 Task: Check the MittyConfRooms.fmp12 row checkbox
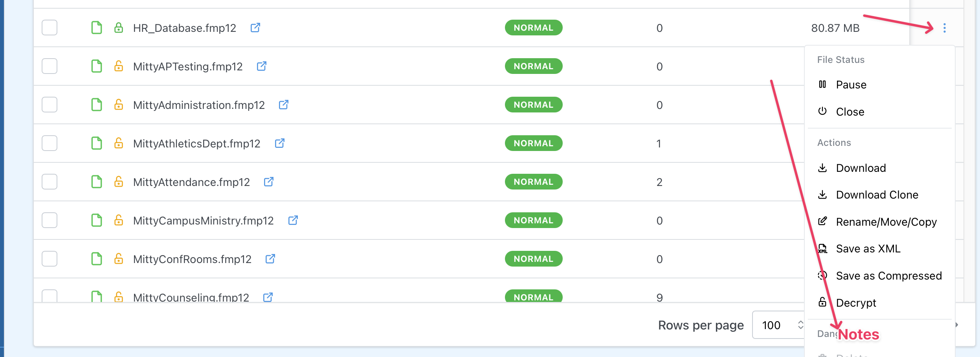click(50, 259)
